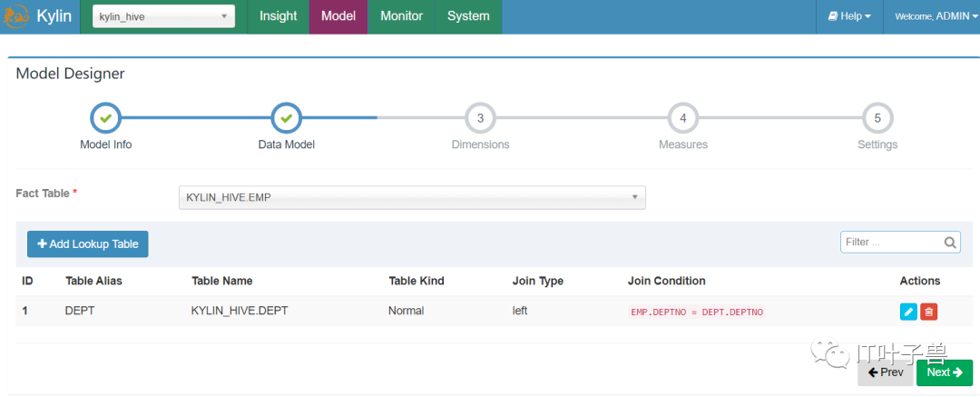Click the Data Model step circle
Screen dimensions: 980x397
tap(286, 118)
